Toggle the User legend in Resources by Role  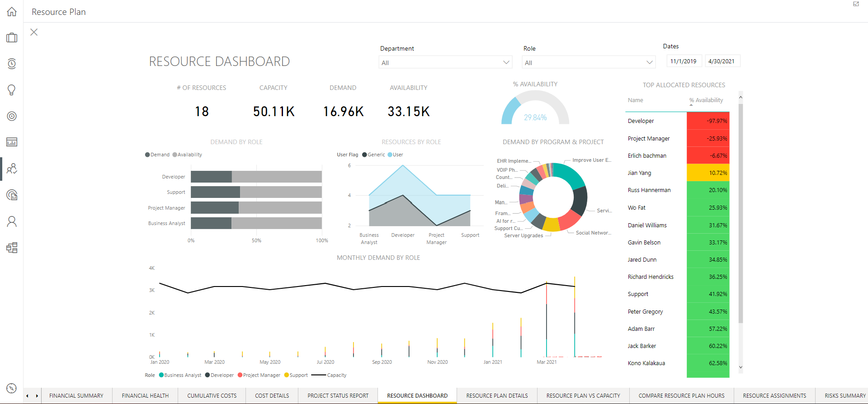(x=395, y=155)
